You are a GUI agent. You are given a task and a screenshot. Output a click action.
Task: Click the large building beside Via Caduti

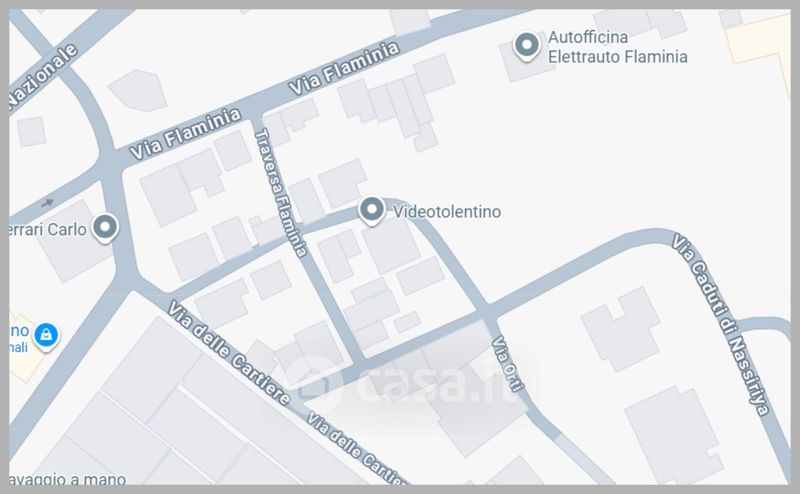click(673, 435)
